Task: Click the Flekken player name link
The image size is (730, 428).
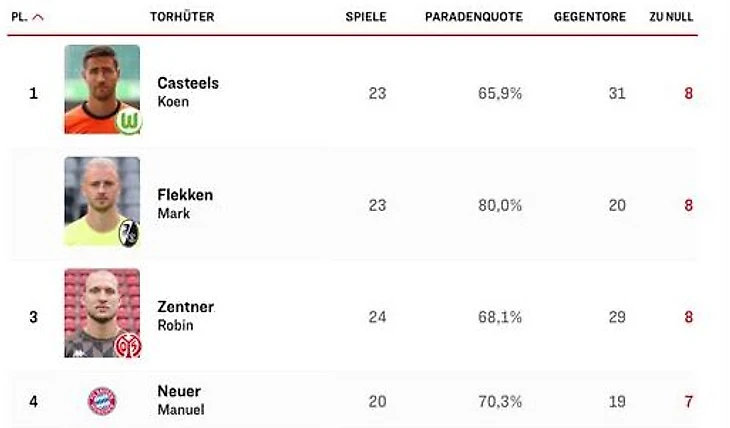Action: tap(185, 195)
